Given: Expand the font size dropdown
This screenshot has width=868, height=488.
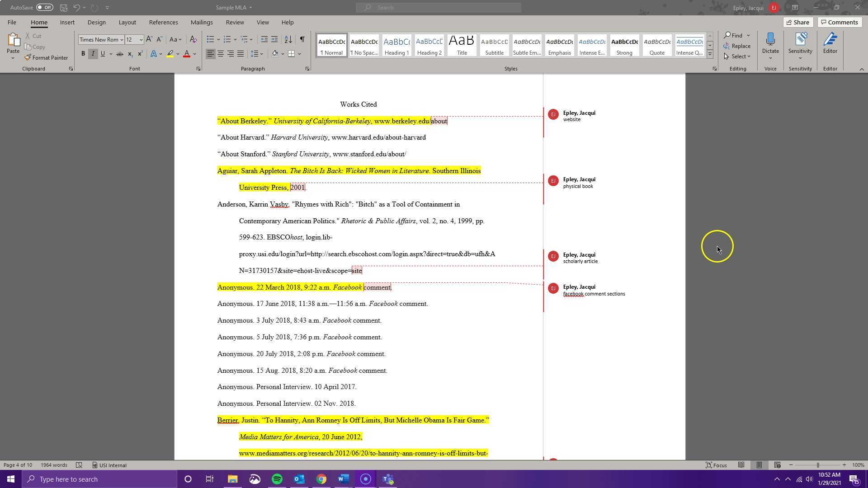Looking at the screenshot, I should point(141,40).
